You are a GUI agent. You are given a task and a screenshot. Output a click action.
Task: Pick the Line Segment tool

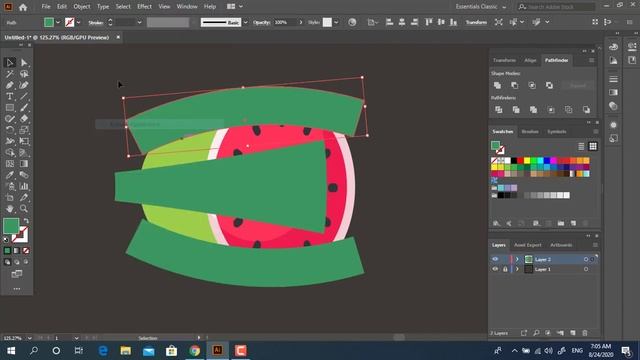pyautogui.click(x=24, y=97)
